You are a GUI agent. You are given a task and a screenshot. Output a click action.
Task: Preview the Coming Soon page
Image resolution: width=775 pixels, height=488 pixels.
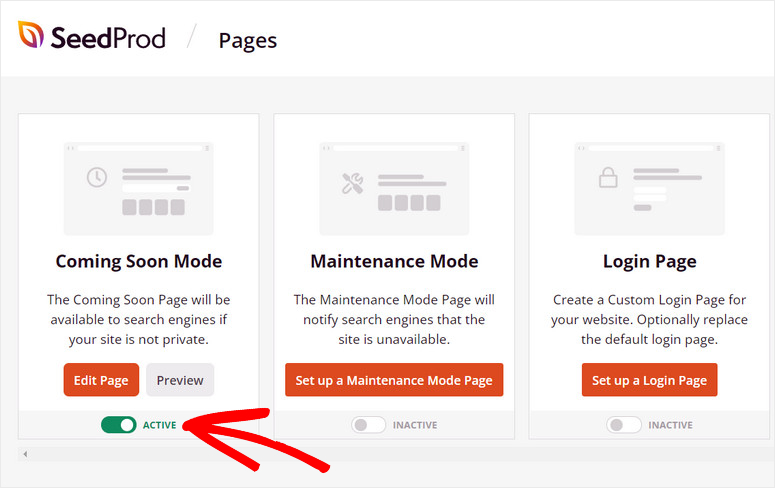[180, 380]
